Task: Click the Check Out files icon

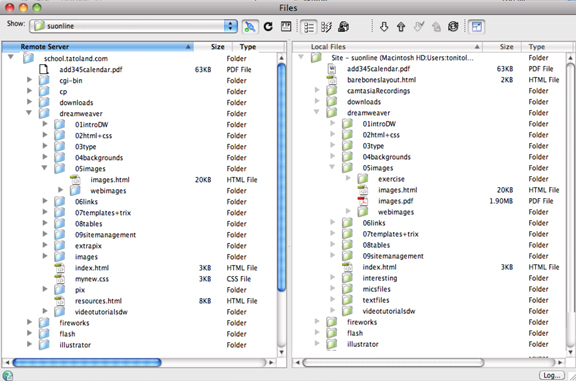Action: (419, 26)
